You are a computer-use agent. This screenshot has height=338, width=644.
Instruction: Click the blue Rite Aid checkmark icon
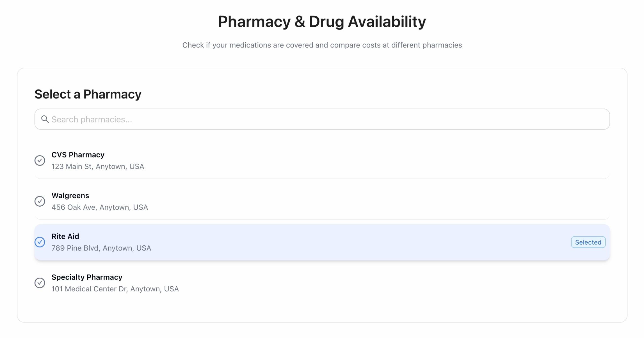(40, 242)
